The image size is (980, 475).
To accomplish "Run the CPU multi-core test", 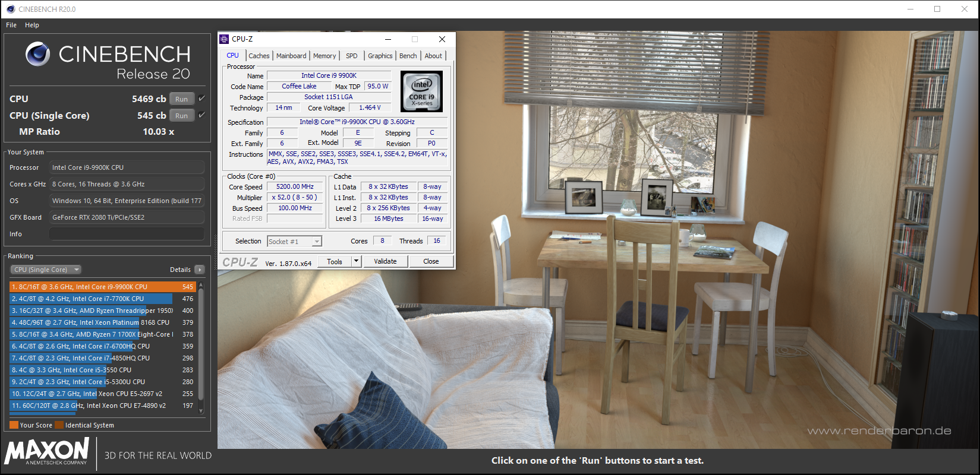I will pos(182,99).
